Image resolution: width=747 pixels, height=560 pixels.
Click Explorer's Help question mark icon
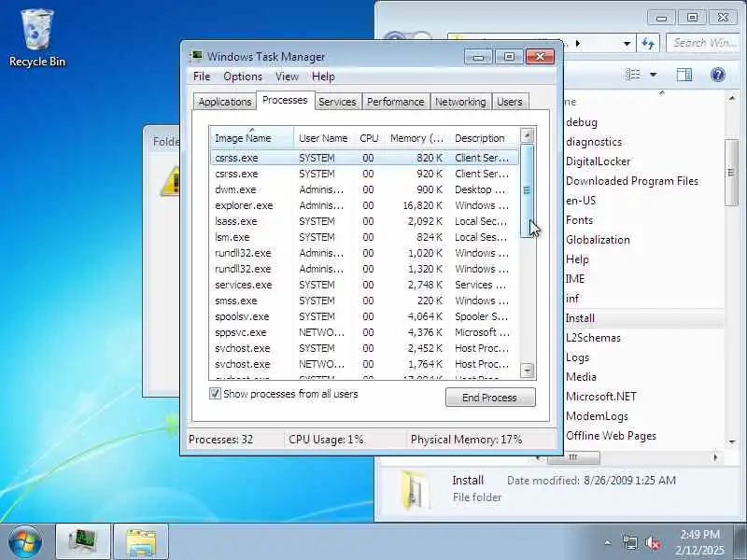(x=717, y=75)
